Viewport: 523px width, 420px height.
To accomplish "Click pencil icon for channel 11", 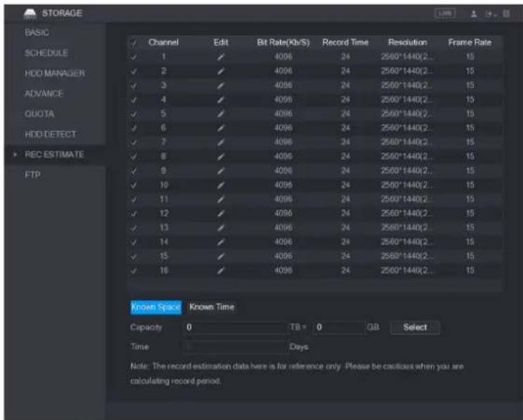I will pyautogui.click(x=220, y=200).
